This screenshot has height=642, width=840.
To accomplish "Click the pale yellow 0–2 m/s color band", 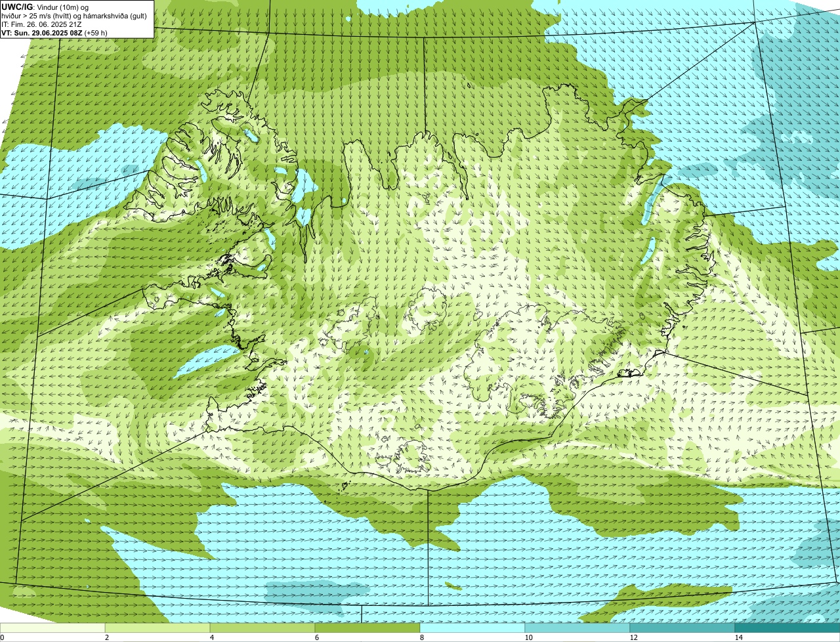I will (x=52, y=628).
